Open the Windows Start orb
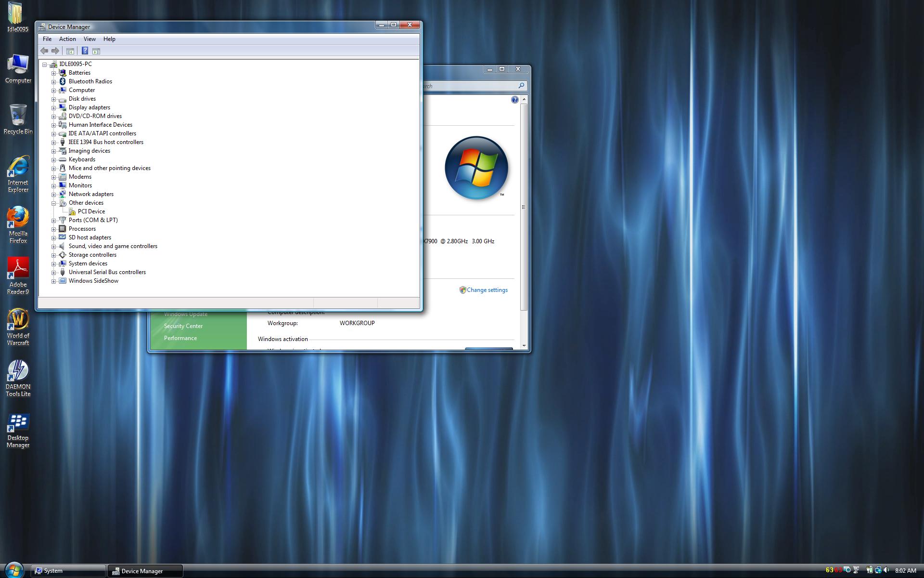This screenshot has height=578, width=924. pyautogui.click(x=14, y=570)
